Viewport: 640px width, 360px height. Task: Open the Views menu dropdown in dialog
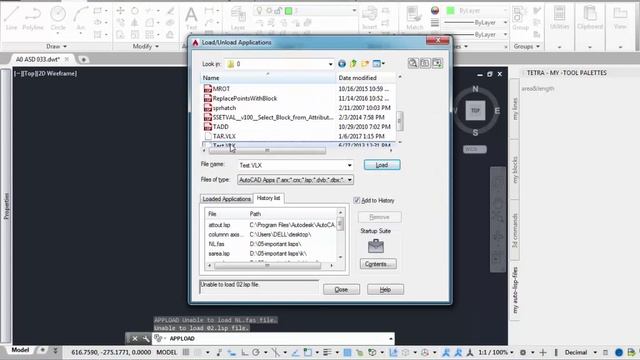[378, 64]
